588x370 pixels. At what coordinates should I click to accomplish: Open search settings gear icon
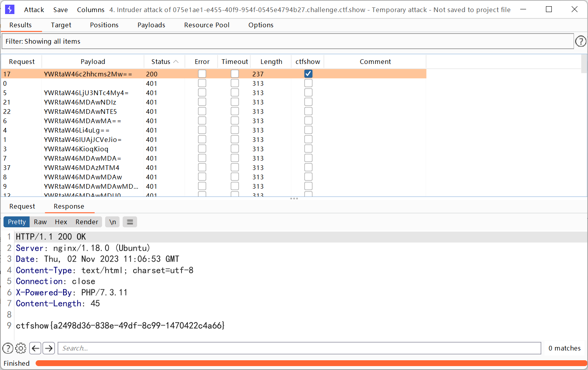(21, 348)
